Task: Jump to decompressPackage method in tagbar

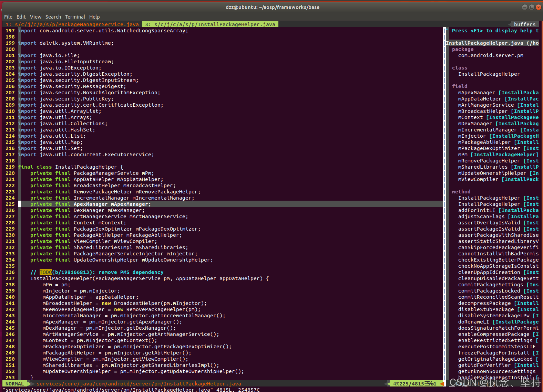Action: click(498, 303)
